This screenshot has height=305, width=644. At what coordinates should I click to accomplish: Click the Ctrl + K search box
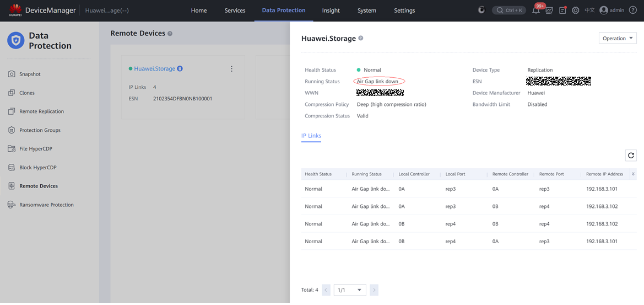click(x=508, y=10)
